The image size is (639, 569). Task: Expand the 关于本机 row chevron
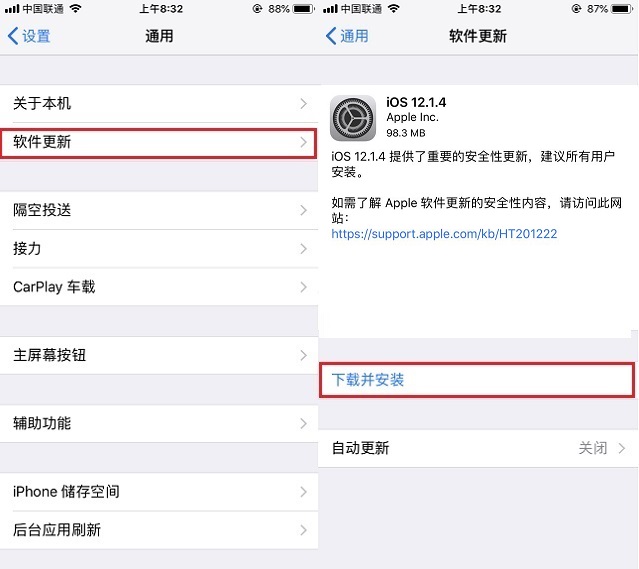(303, 104)
